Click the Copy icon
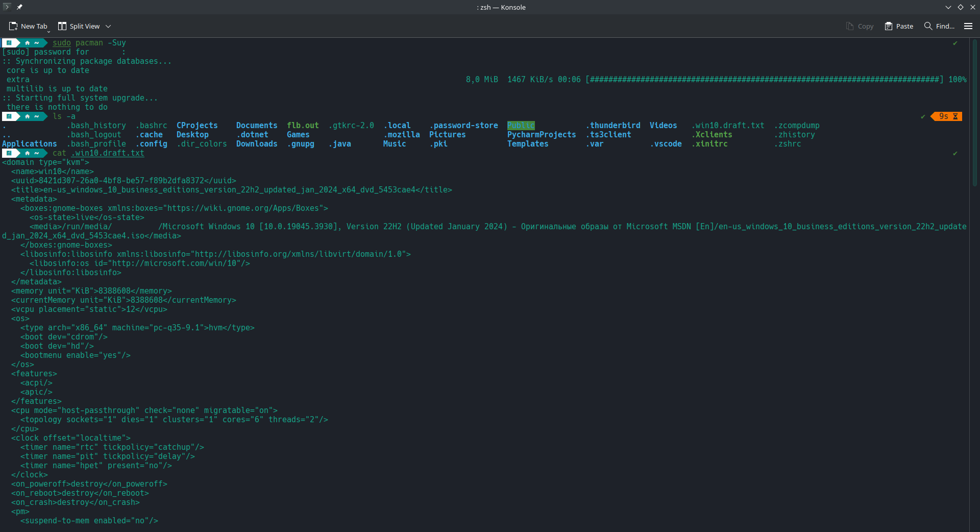 [x=850, y=26]
